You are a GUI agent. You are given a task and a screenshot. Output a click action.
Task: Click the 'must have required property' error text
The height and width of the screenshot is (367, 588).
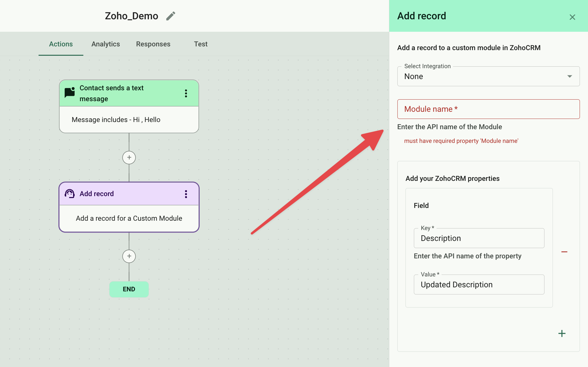point(461,141)
